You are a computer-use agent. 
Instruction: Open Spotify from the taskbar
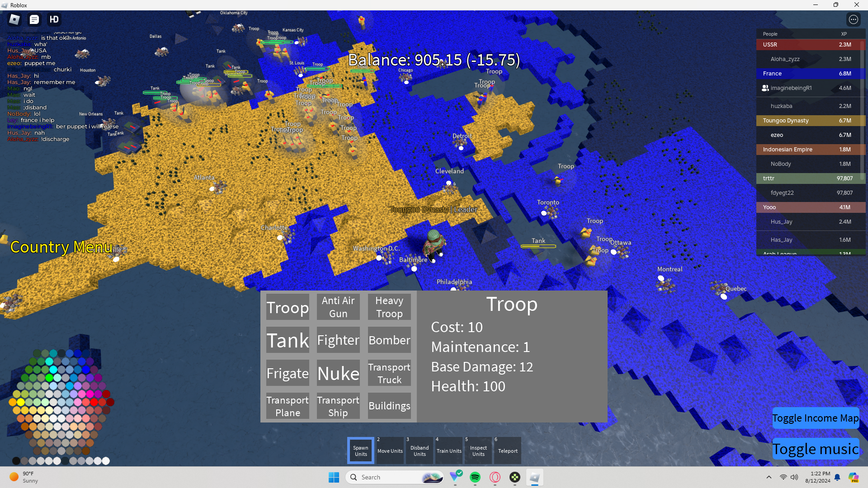(x=475, y=477)
